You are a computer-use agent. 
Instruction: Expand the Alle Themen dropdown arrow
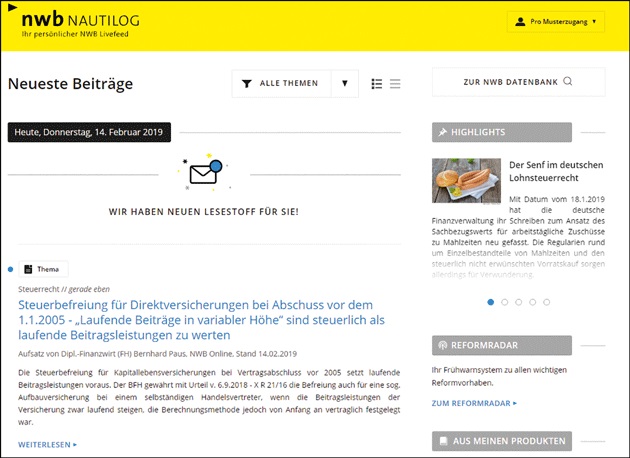pyautogui.click(x=344, y=84)
